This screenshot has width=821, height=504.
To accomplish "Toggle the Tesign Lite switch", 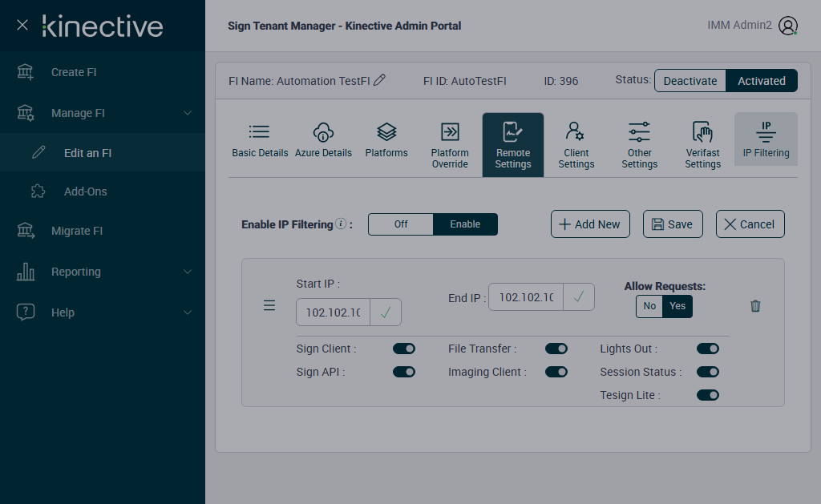I will point(707,395).
